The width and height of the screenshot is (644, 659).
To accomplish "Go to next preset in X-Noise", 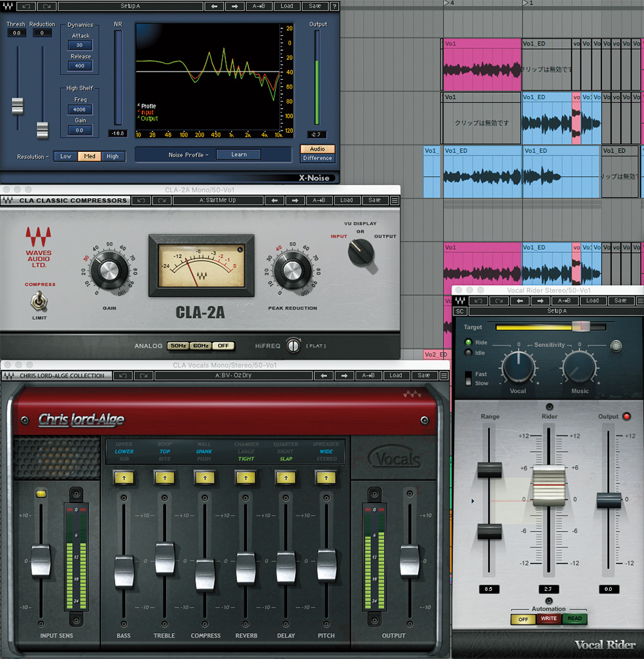I will tap(234, 6).
